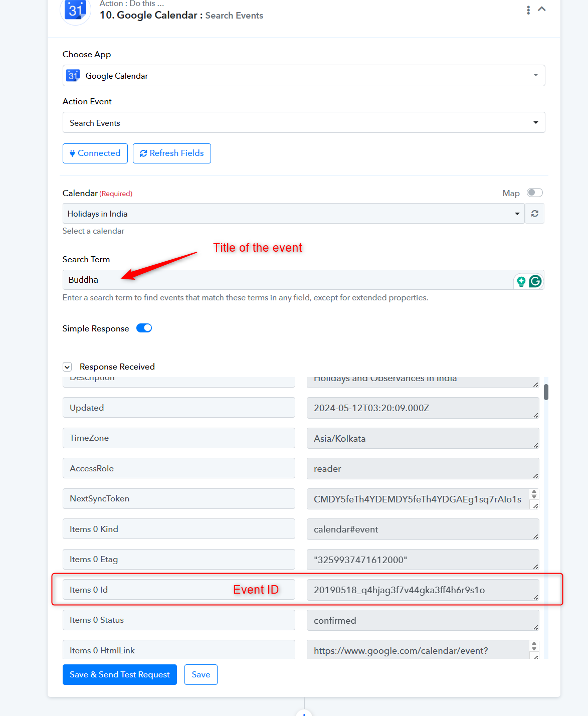Click the refresh icon beside the Calendar field
Image resolution: width=588 pixels, height=716 pixels.
[535, 214]
